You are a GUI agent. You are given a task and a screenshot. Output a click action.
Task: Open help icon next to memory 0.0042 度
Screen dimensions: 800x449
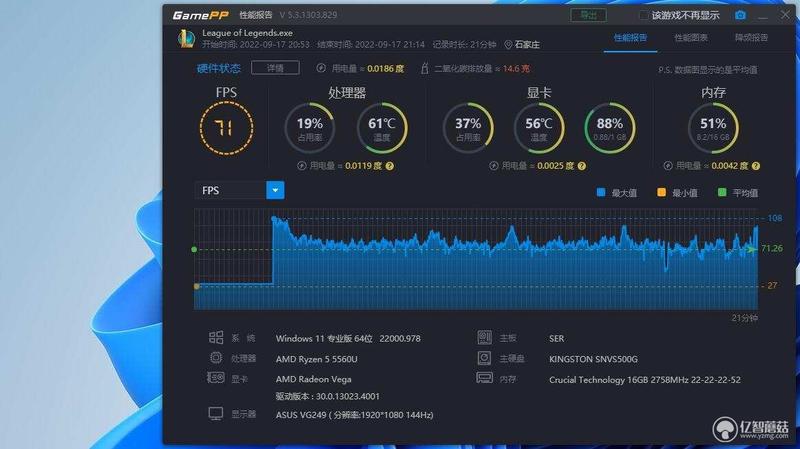pyautogui.click(x=756, y=166)
